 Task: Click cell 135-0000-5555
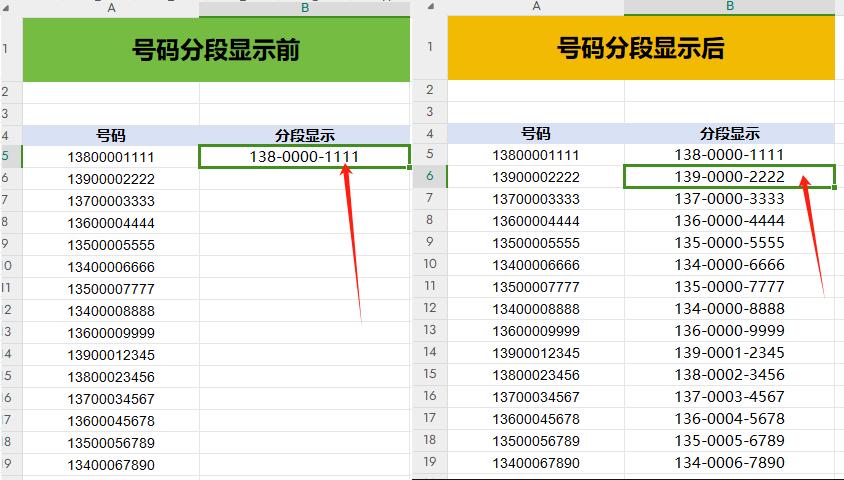730,243
